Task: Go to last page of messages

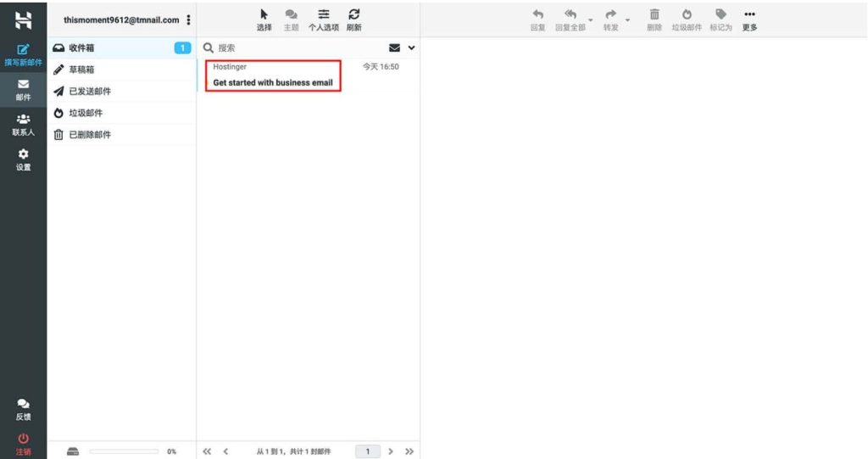Action: click(x=409, y=451)
